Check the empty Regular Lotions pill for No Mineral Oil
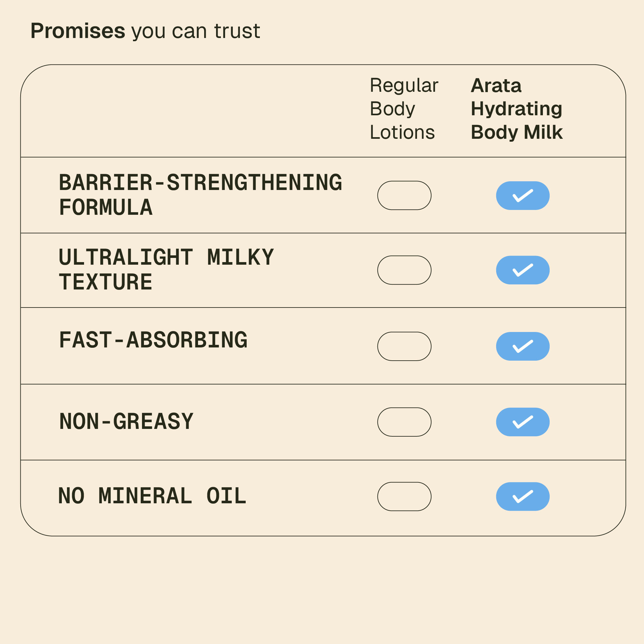The image size is (644, 644). pos(404,497)
